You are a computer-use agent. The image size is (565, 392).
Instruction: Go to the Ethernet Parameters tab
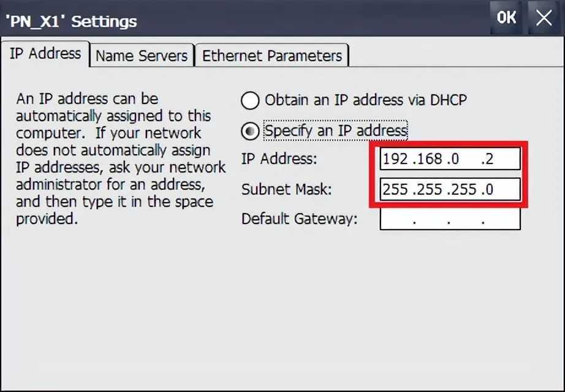pyautogui.click(x=272, y=56)
